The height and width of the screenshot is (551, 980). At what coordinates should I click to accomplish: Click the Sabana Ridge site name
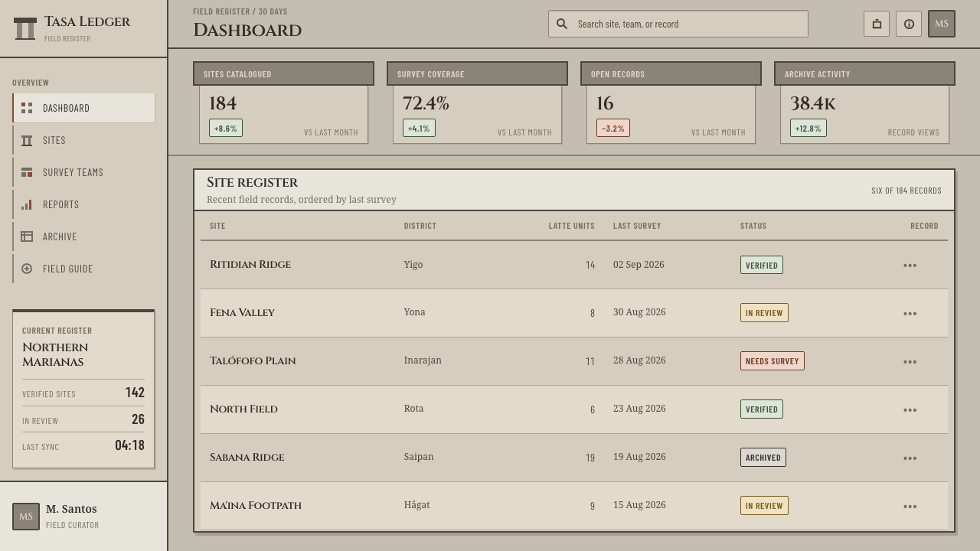pos(247,458)
